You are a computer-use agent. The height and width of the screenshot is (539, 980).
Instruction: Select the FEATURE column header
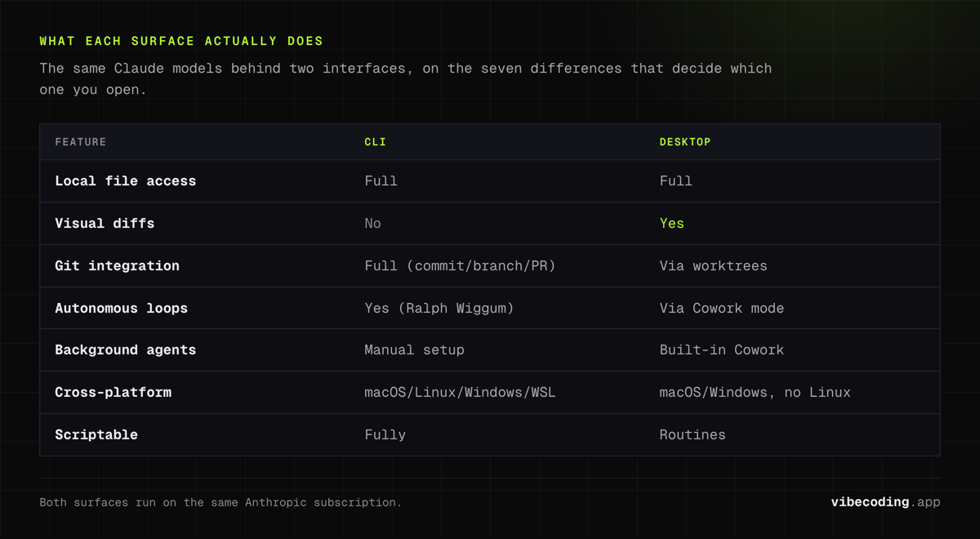click(x=81, y=142)
